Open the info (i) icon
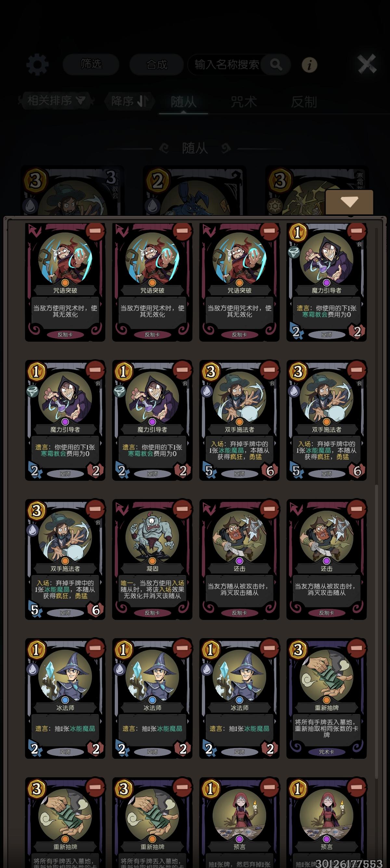This screenshot has height=868, width=390. 309,64
